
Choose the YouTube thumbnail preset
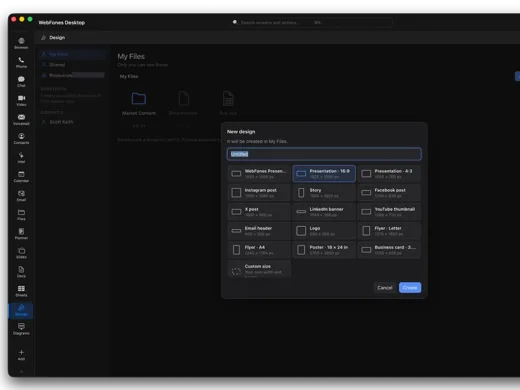pyautogui.click(x=389, y=212)
